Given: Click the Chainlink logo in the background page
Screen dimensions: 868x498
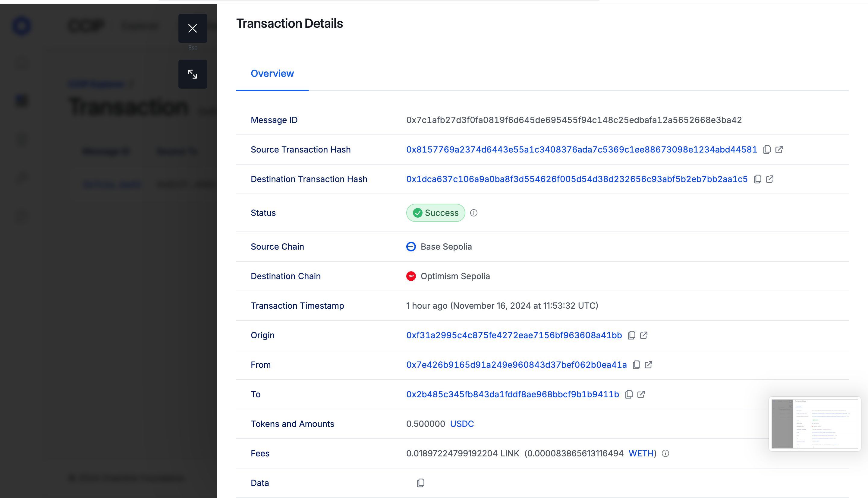Looking at the screenshot, I should click(x=21, y=26).
